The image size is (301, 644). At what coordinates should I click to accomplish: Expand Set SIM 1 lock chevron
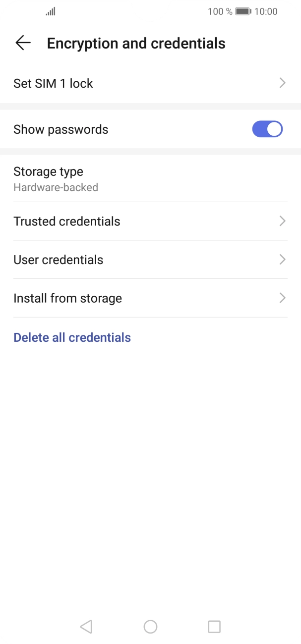pyautogui.click(x=282, y=83)
